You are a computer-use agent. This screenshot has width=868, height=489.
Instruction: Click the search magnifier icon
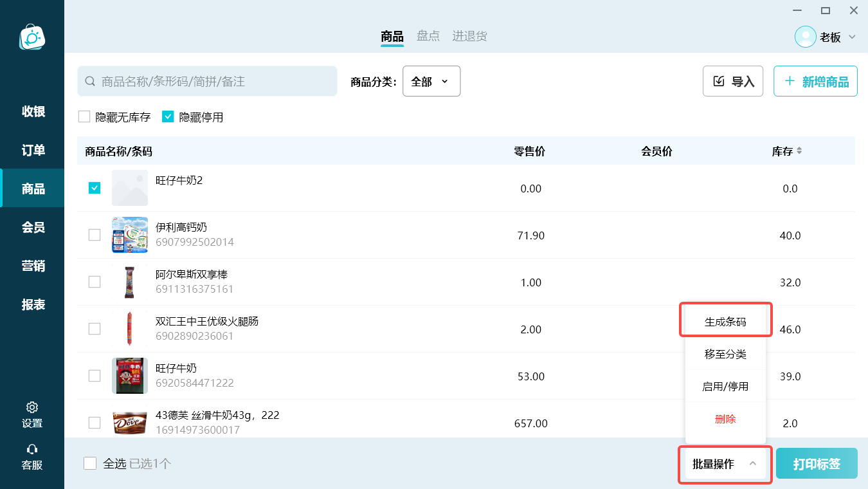coord(91,82)
